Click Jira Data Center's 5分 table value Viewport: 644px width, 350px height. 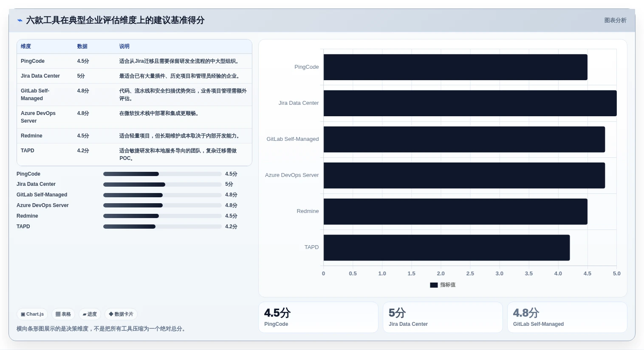81,76
